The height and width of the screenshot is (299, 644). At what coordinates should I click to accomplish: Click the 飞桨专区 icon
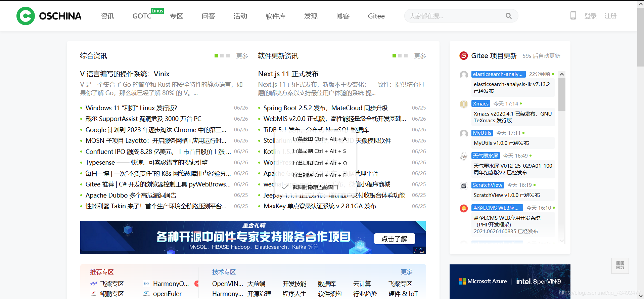tap(94, 284)
